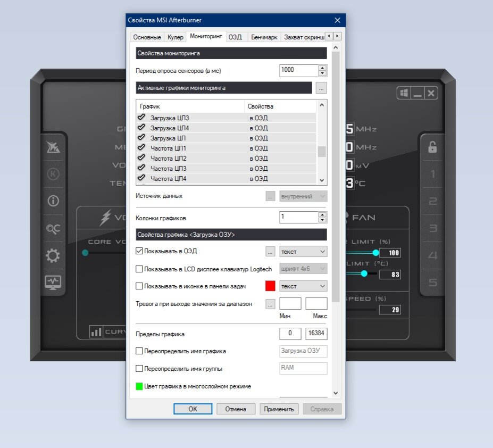Switch to the Захват скриншотов tab
The image size is (493, 448).
coord(304,37)
